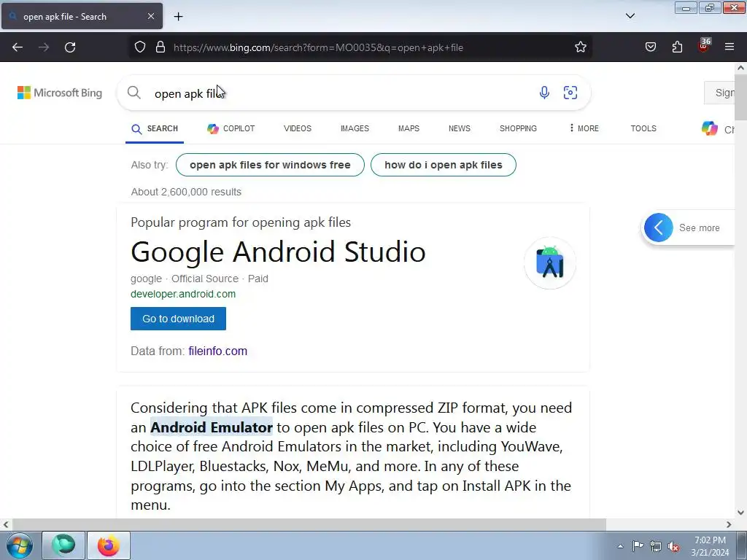Click the Google Android Studio title
The image size is (747, 560).
click(278, 252)
